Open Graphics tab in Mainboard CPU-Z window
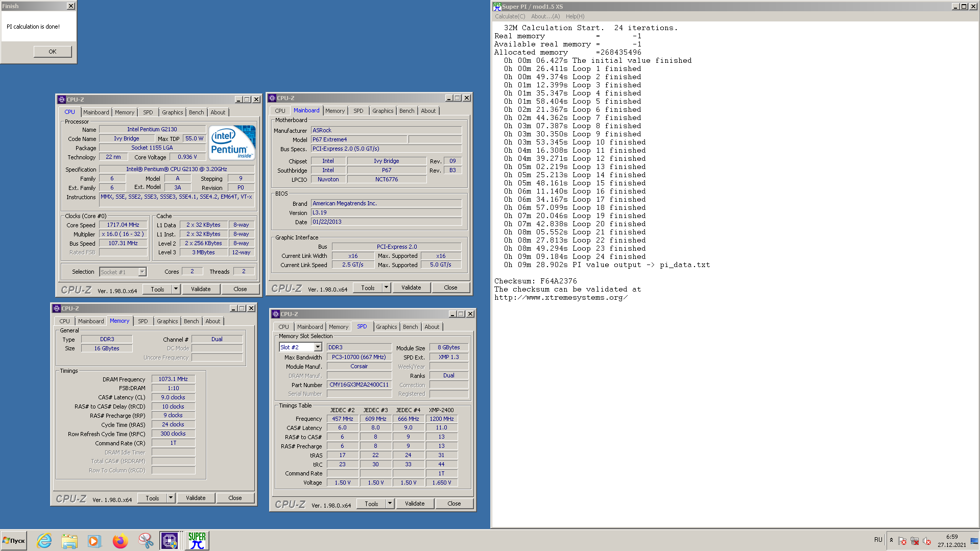Screen dimensions: 980x551 click(x=383, y=111)
